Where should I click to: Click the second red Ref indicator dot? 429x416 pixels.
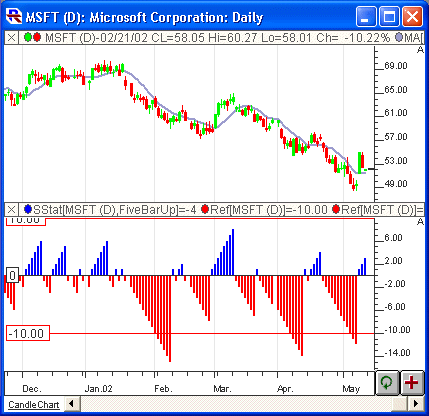tap(336, 209)
